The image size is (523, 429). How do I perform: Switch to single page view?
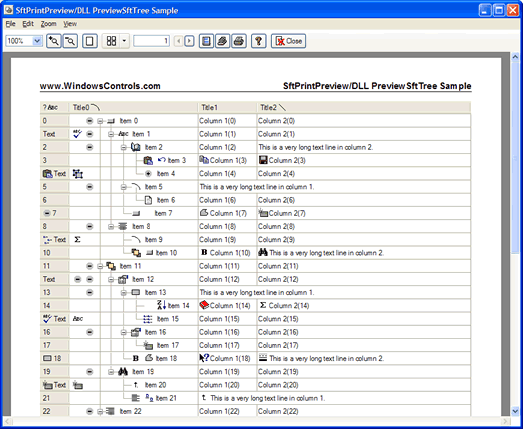click(90, 41)
